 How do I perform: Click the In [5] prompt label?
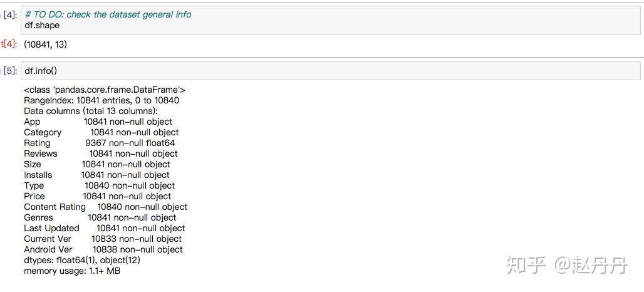pos(9,71)
